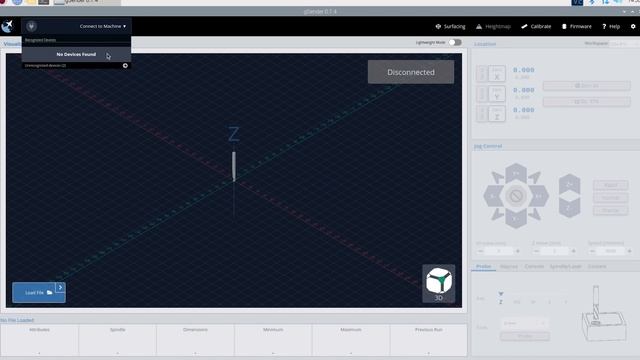The height and width of the screenshot is (360, 640).
Task: Jog Y plus arrow
Action: [516, 173]
